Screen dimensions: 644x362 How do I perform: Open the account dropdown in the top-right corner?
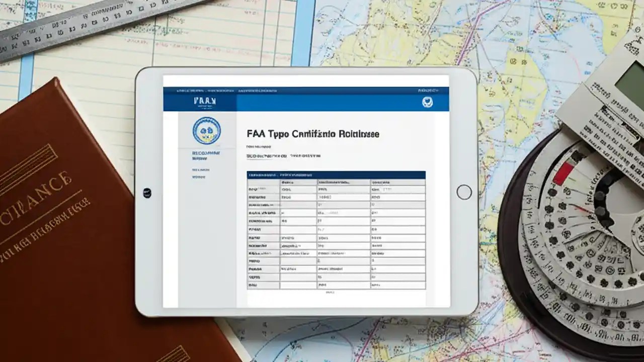tap(428, 90)
